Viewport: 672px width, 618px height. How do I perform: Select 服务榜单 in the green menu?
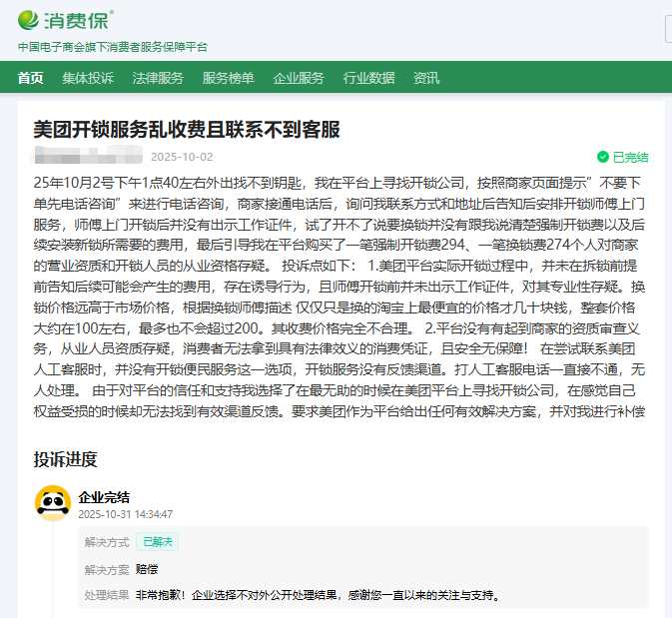tap(229, 78)
